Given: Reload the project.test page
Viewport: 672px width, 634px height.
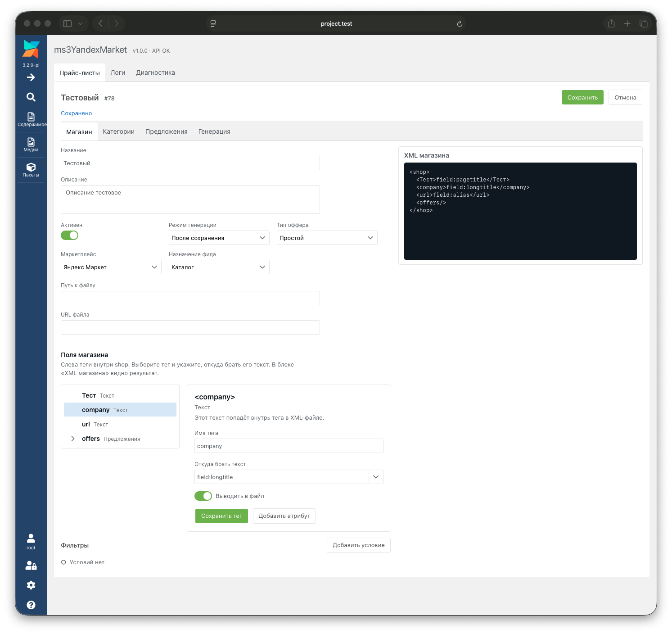Looking at the screenshot, I should pos(460,24).
